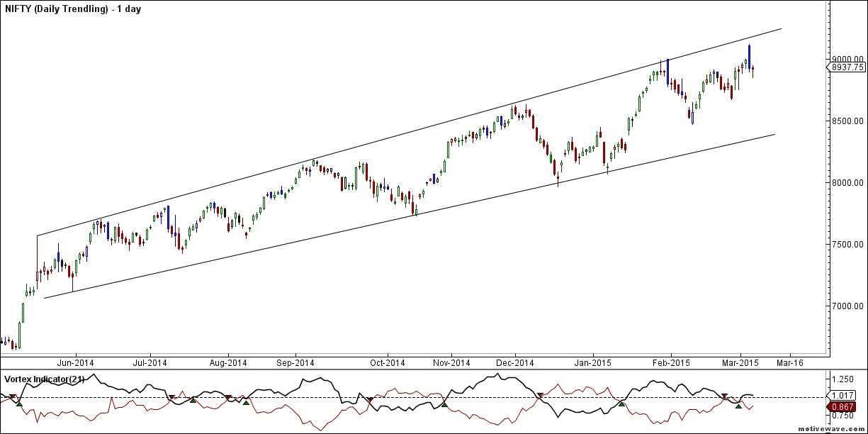Select the green up-triangle marker in mid Jan-2015

pos(621,404)
